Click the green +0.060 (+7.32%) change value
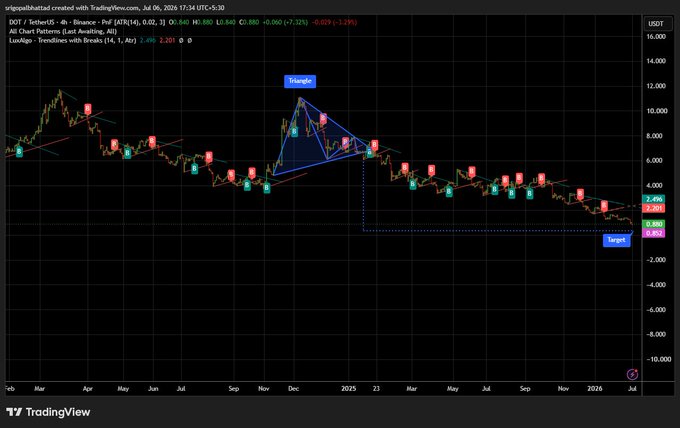This screenshot has height=428, width=680. 285,22
